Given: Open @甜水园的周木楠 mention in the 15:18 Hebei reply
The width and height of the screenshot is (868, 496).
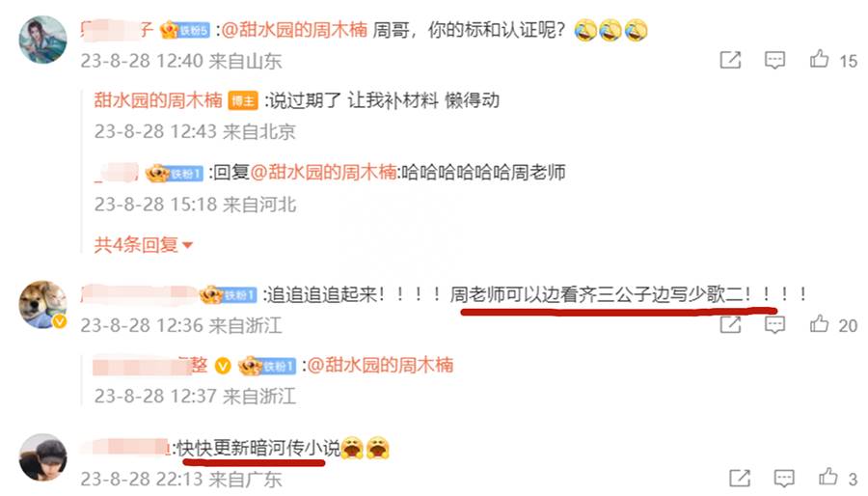Looking at the screenshot, I should click(323, 172).
